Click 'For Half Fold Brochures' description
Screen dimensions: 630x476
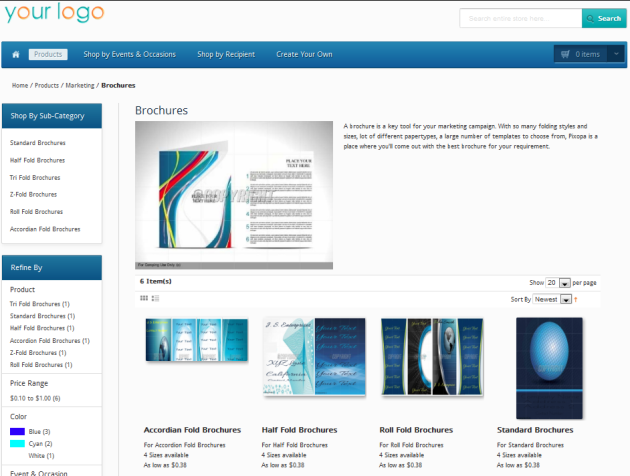click(295, 445)
